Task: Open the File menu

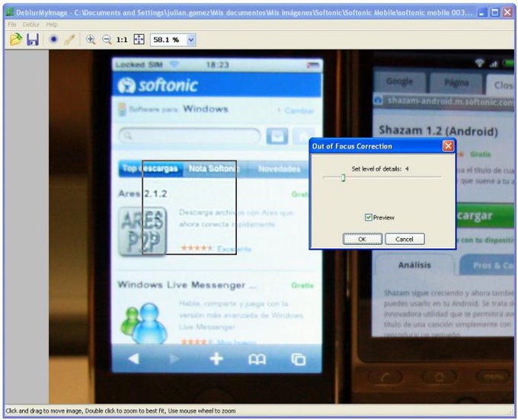Action: click(12, 24)
